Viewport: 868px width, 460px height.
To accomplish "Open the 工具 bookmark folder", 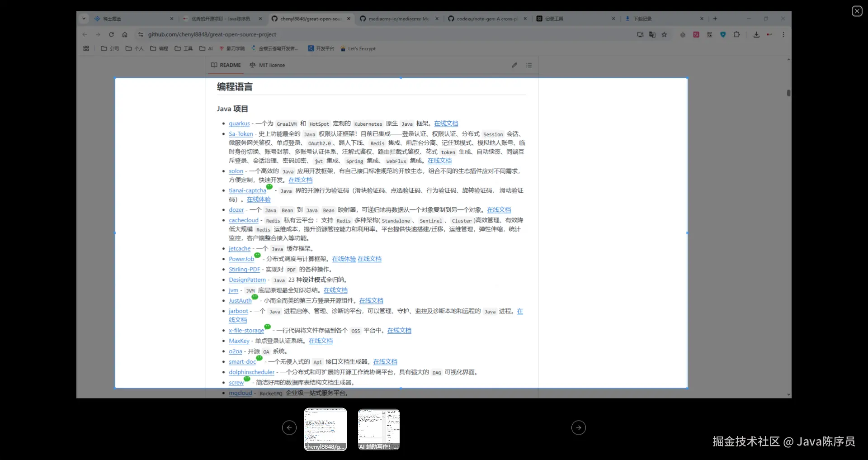I will [x=184, y=48].
